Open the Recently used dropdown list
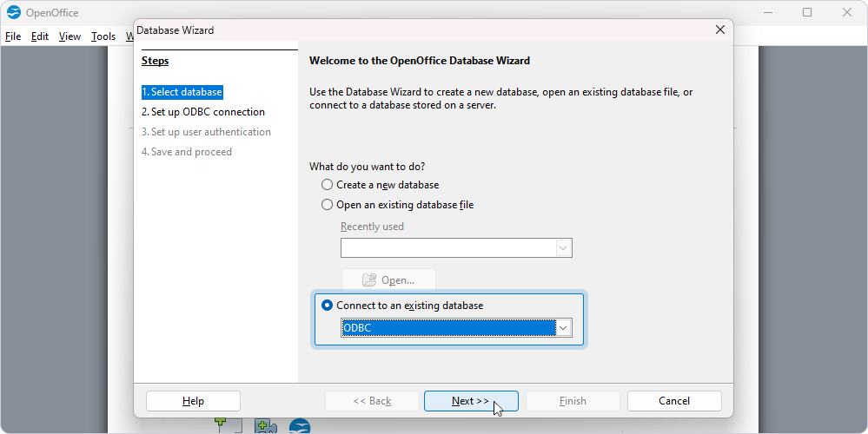This screenshot has width=868, height=434. coord(564,248)
